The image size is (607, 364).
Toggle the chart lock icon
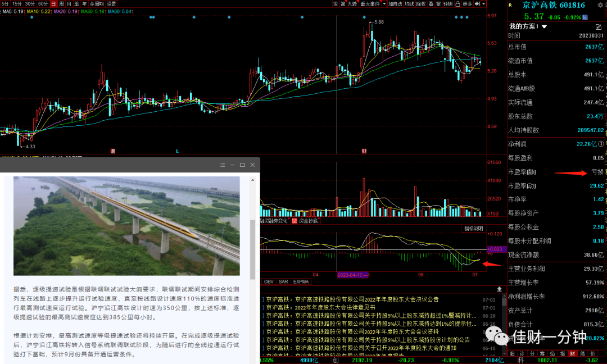tap(457, 3)
